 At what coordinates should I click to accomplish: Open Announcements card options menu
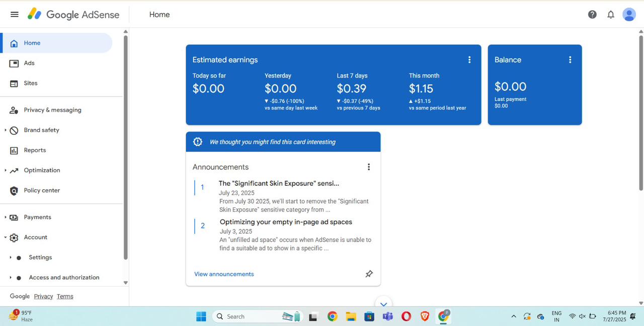click(x=369, y=167)
